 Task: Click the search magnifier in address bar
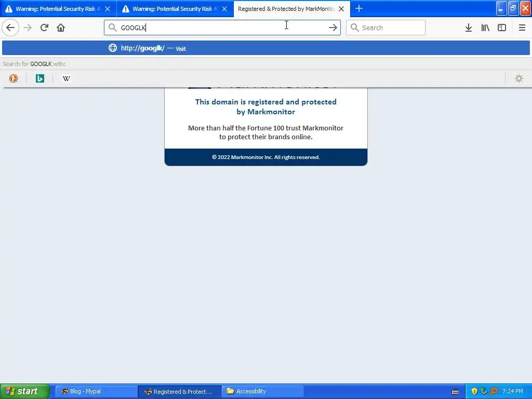click(112, 28)
